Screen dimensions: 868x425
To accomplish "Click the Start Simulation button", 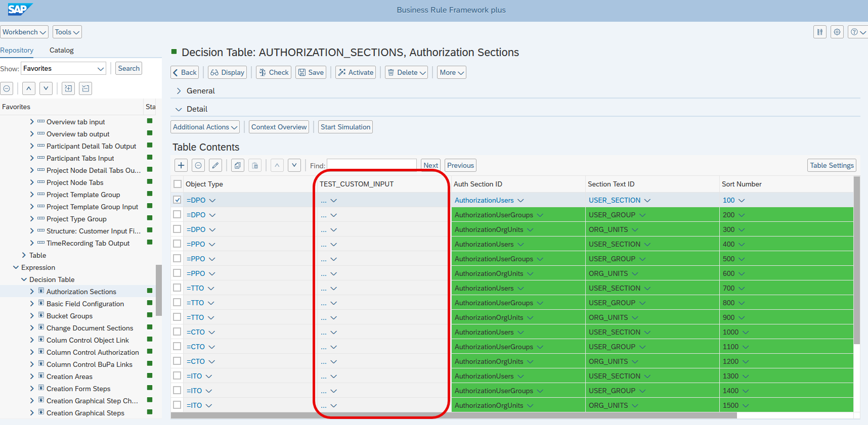I will [x=345, y=127].
